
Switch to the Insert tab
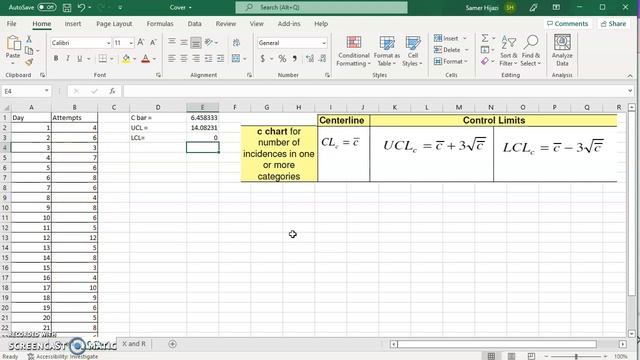pos(73,24)
